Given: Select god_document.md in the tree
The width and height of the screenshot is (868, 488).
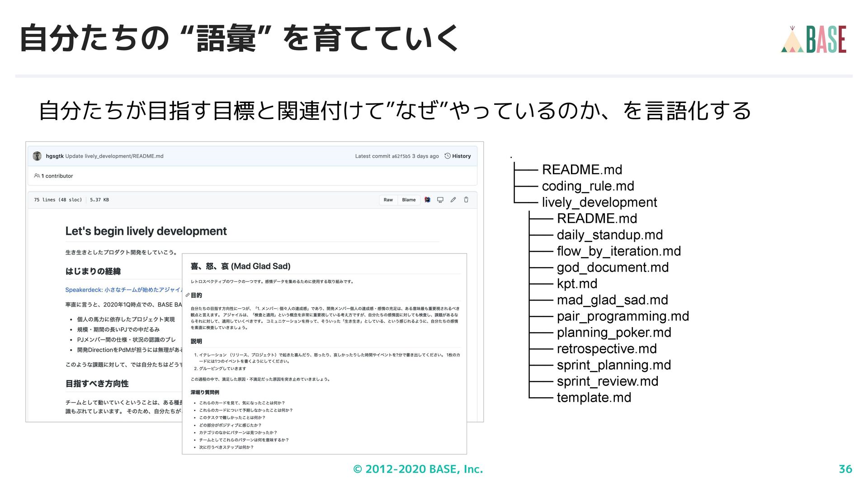Looking at the screenshot, I should 613,267.
